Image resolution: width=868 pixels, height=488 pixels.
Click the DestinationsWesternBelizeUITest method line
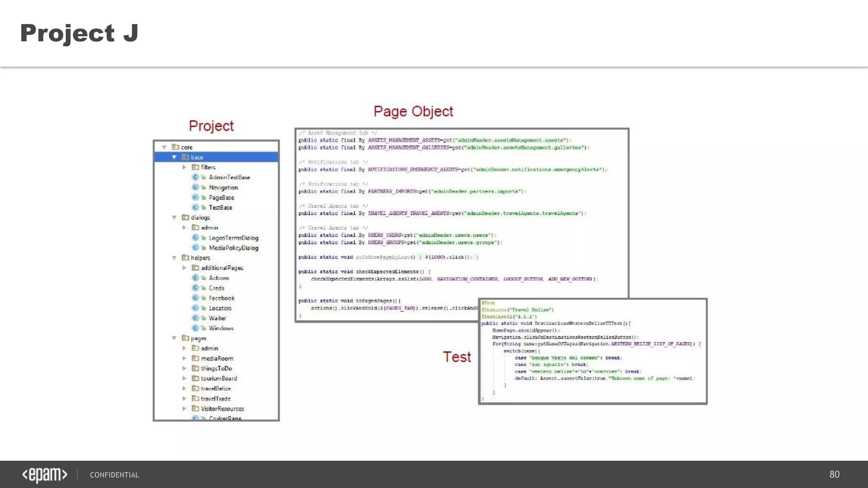(x=556, y=324)
